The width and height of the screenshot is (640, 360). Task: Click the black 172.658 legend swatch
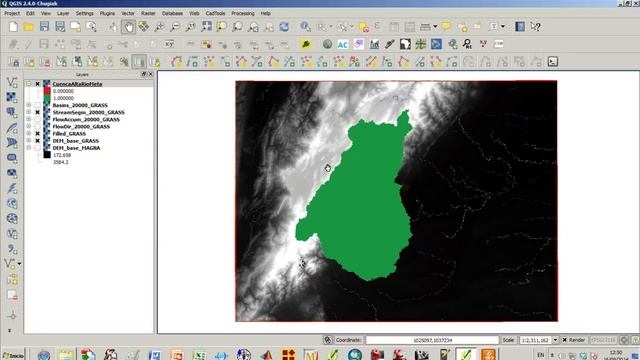point(47,155)
